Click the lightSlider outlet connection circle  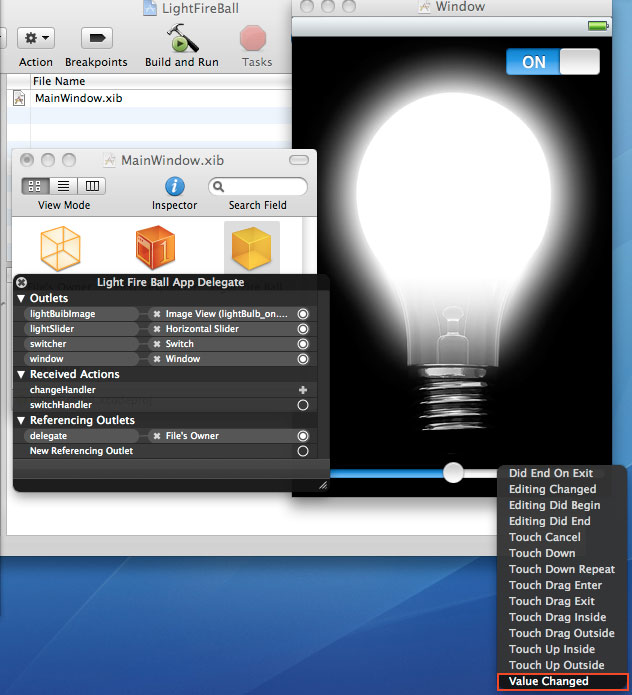(x=303, y=329)
